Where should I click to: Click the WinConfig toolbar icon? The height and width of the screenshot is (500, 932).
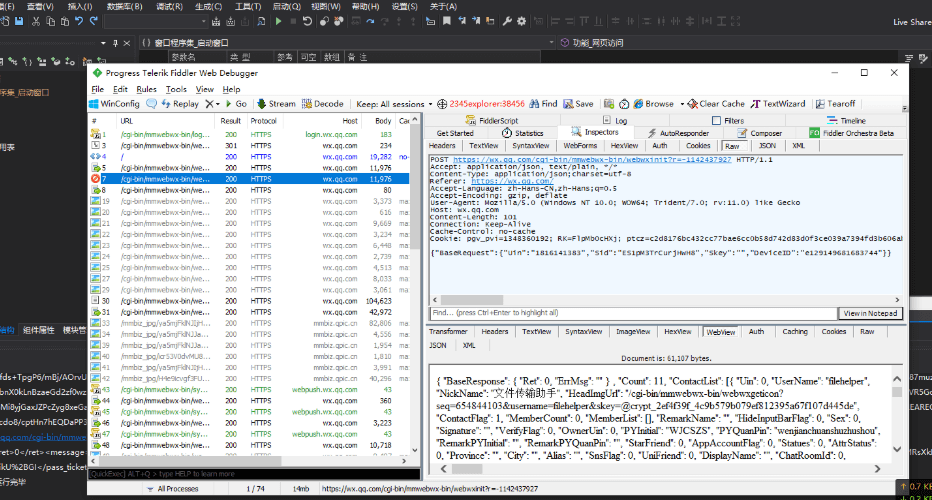95,103
